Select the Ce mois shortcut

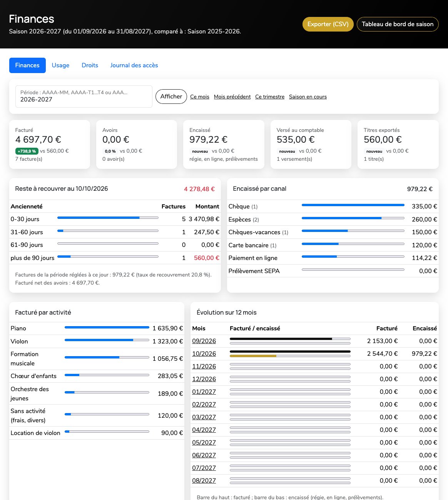tap(200, 97)
